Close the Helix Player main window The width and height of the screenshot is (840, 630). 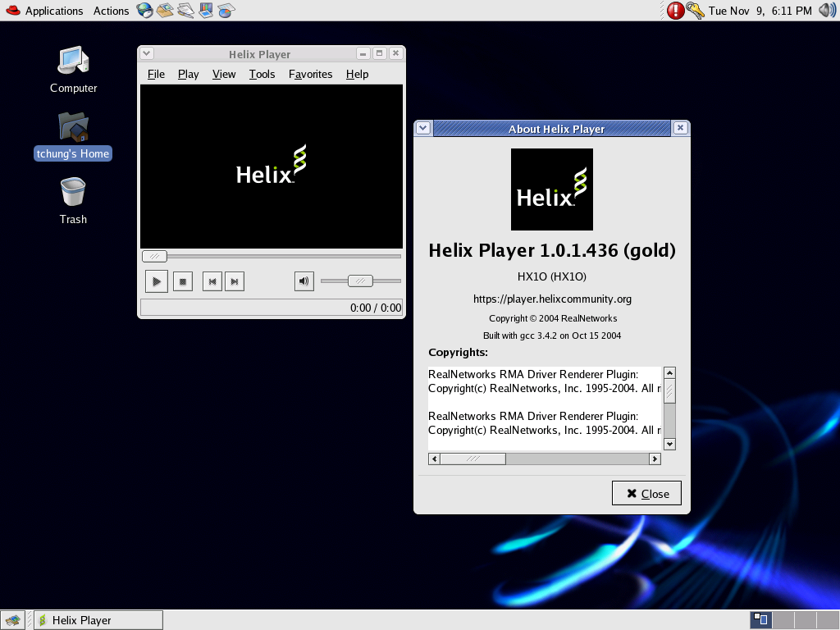[x=395, y=53]
